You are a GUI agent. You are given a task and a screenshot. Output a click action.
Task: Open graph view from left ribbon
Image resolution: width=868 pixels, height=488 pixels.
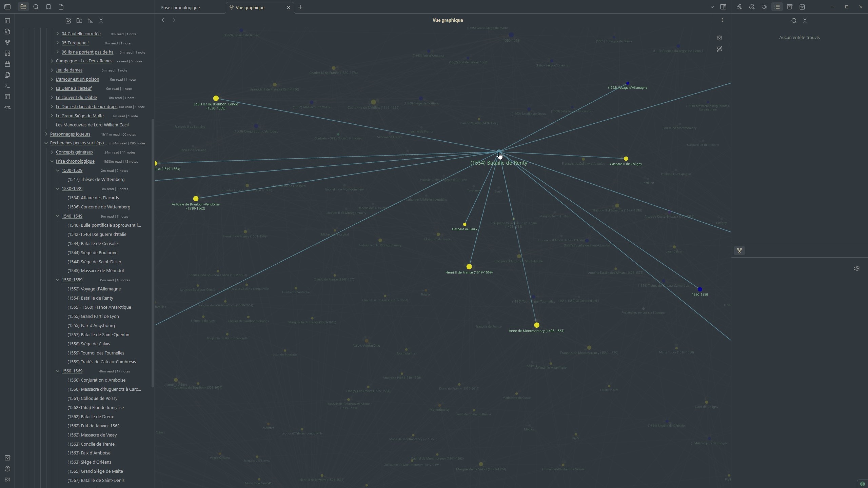point(7,42)
